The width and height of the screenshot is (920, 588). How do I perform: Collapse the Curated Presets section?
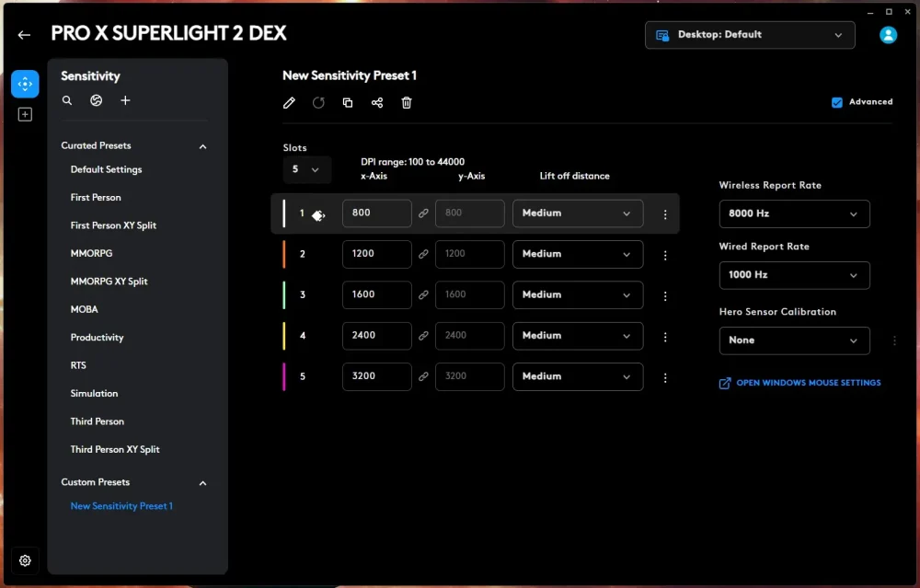202,146
